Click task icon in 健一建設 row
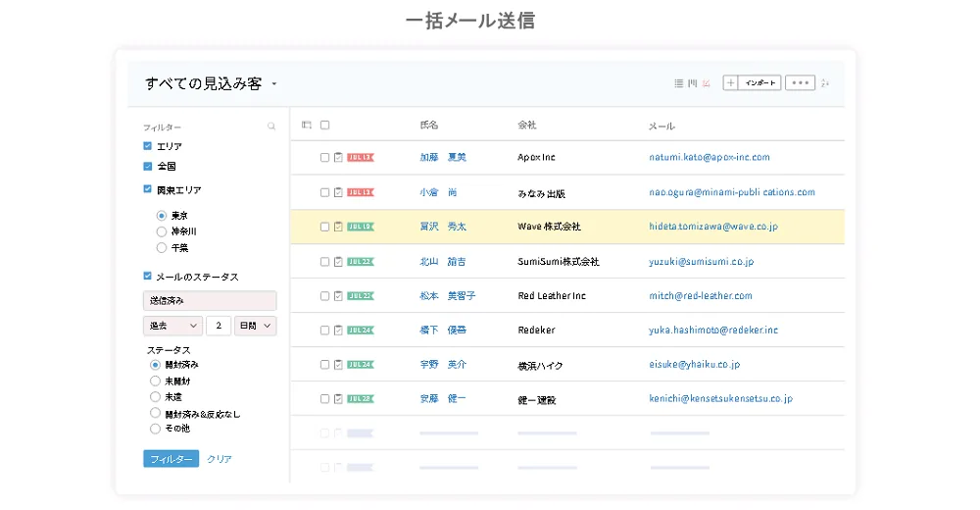980x510 pixels. tap(338, 398)
